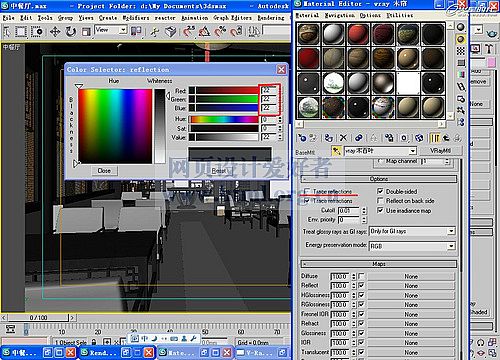Click Close in the Color Selector
500x360 pixels.
(x=104, y=171)
